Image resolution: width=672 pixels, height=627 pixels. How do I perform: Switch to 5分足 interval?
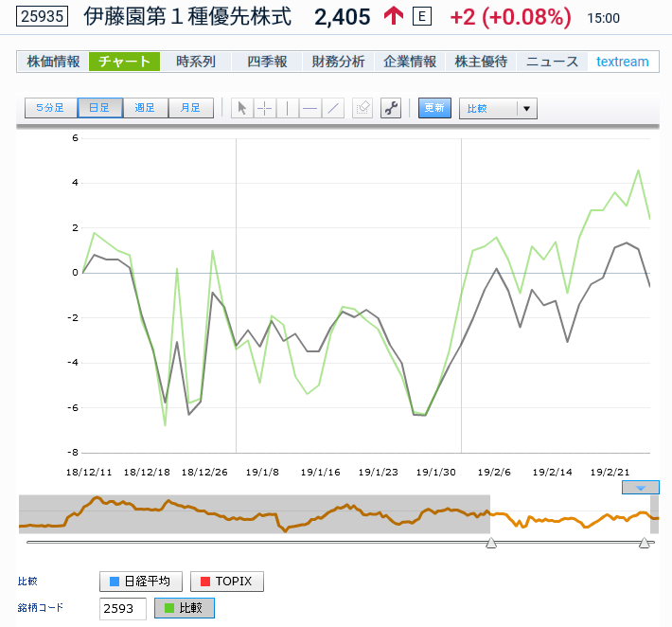pyautogui.click(x=51, y=108)
